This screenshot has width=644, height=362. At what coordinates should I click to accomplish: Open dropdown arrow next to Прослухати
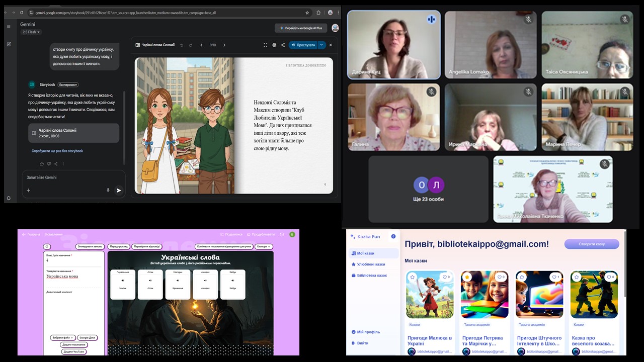321,45
